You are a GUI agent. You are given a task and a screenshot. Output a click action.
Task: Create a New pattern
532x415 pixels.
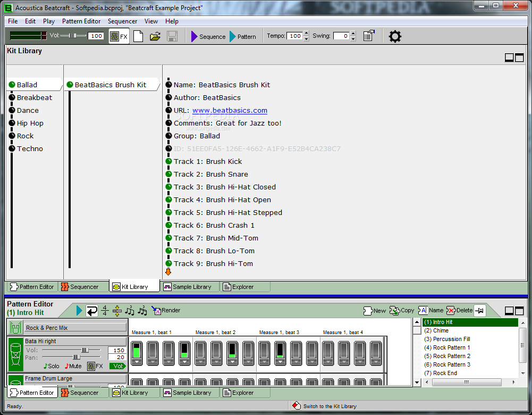tap(375, 310)
